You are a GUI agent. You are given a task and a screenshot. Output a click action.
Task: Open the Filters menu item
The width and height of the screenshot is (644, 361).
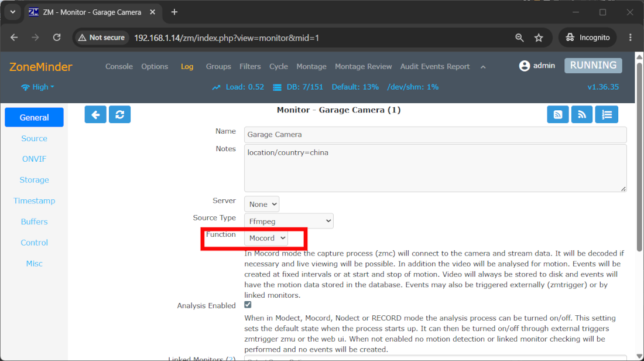[x=250, y=67]
